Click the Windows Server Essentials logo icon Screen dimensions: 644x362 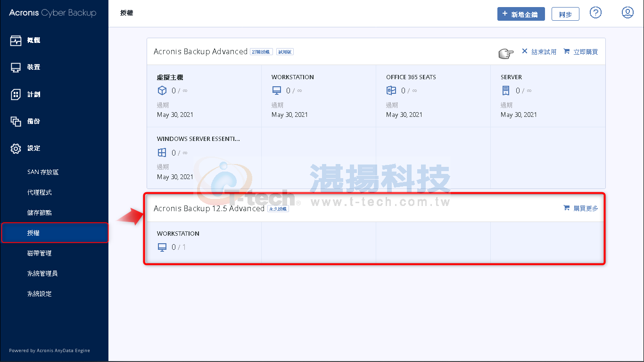pos(162,152)
